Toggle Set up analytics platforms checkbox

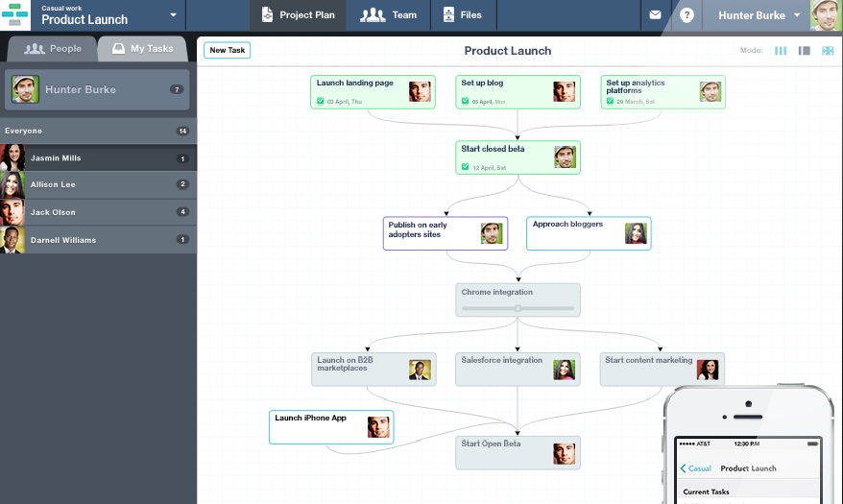[x=611, y=101]
